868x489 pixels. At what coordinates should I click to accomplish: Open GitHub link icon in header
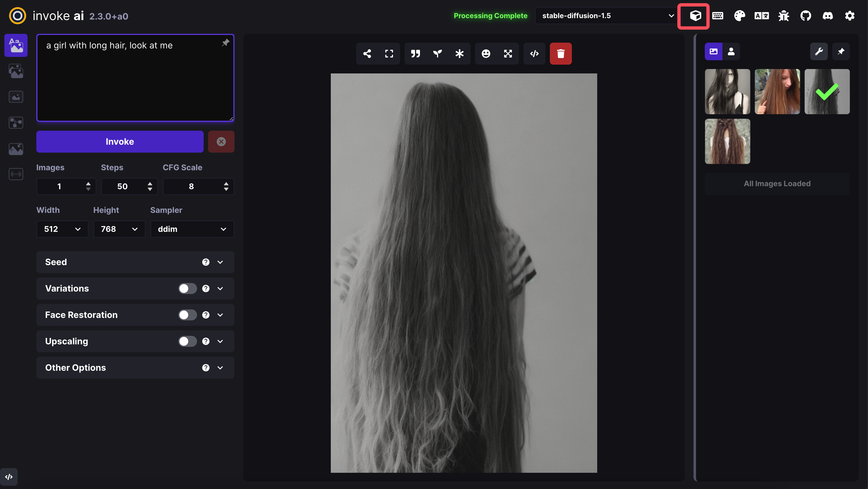pyautogui.click(x=805, y=16)
